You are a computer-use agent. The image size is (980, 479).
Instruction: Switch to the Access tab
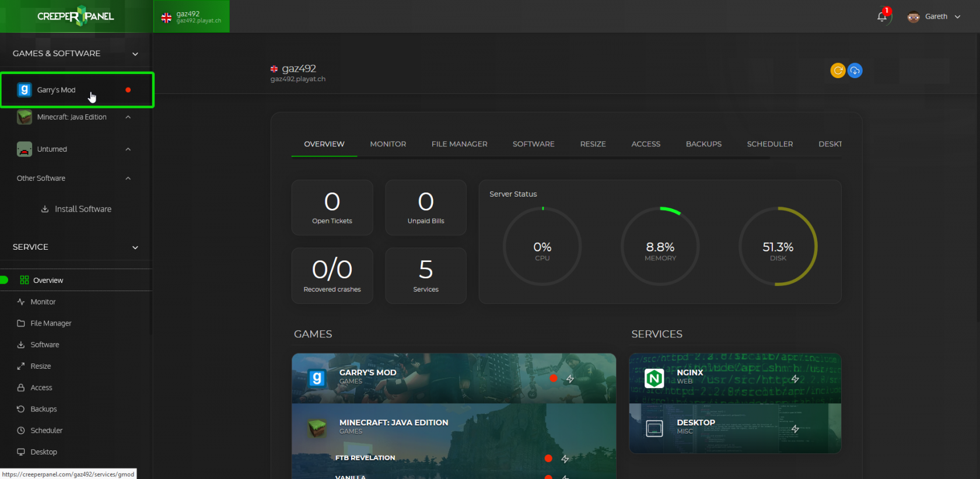pyautogui.click(x=646, y=144)
